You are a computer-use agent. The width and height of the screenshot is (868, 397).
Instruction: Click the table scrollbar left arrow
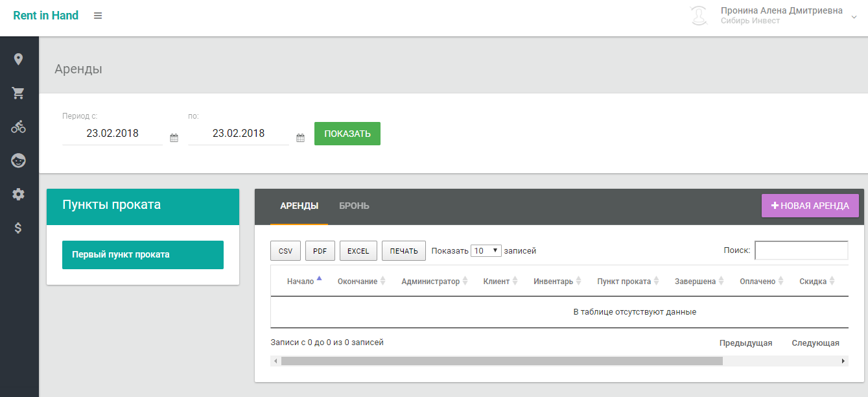(276, 361)
